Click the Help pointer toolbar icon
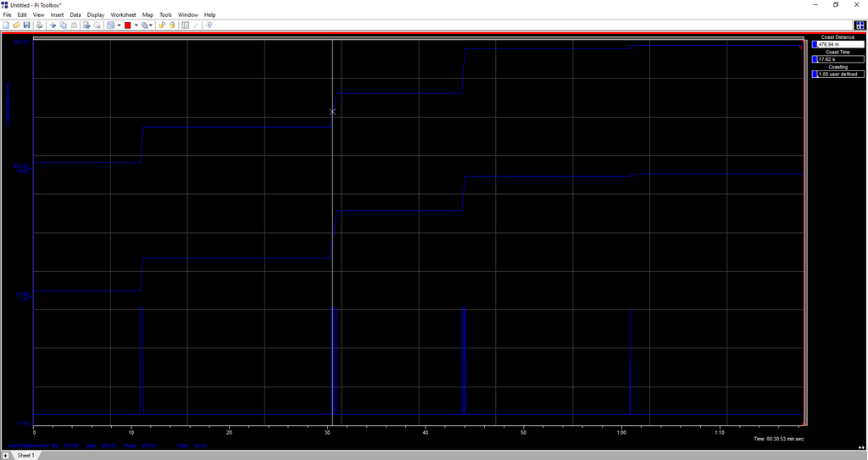The image size is (868, 460). point(209,25)
